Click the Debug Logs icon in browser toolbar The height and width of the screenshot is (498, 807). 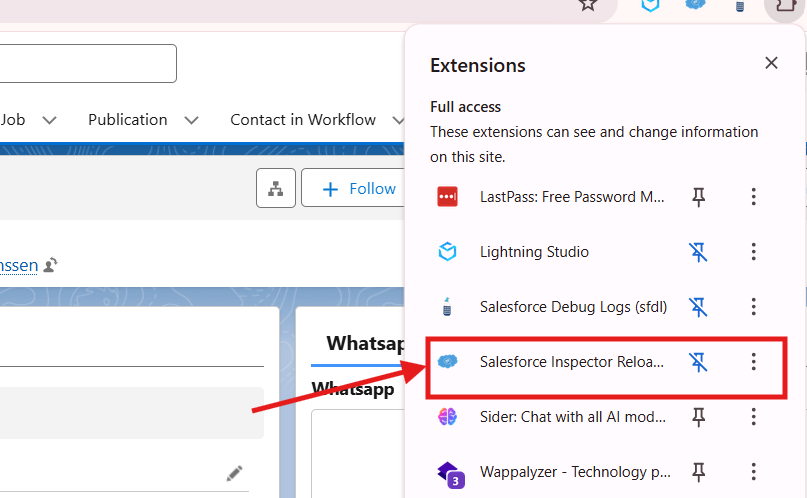(740, 6)
